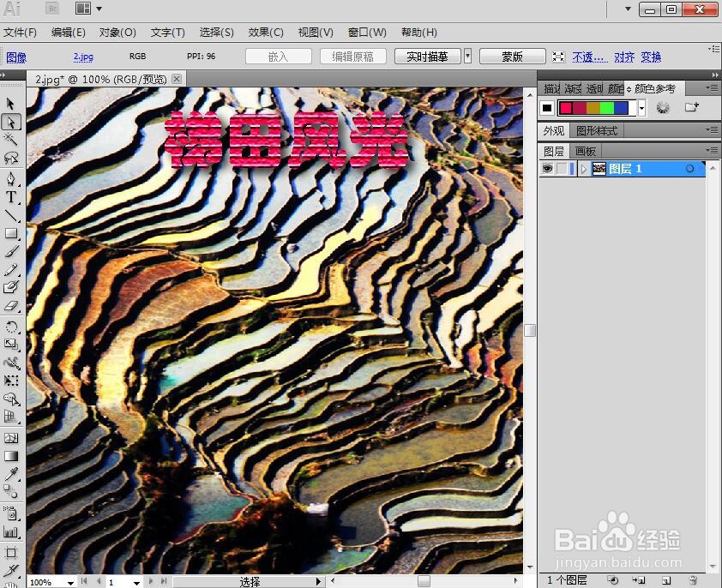Click the bright green harmony swatch
Screen dimensions: 722x588
tap(607, 108)
